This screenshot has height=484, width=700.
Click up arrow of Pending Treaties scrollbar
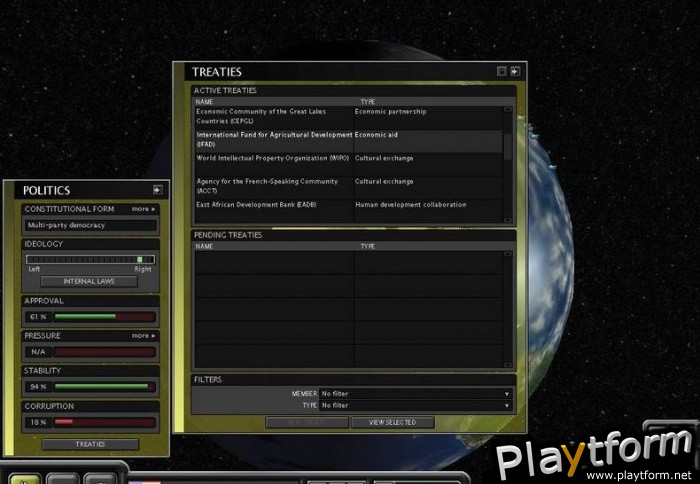(508, 254)
